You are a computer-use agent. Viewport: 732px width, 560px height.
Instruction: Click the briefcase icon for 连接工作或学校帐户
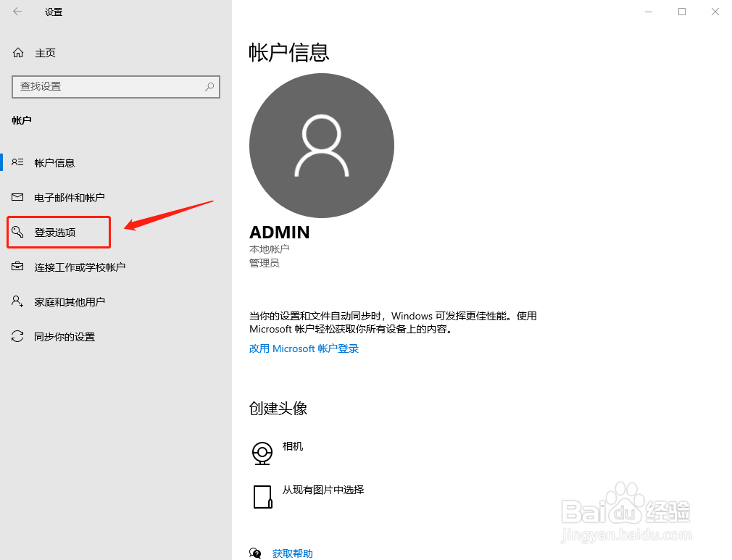point(18,267)
